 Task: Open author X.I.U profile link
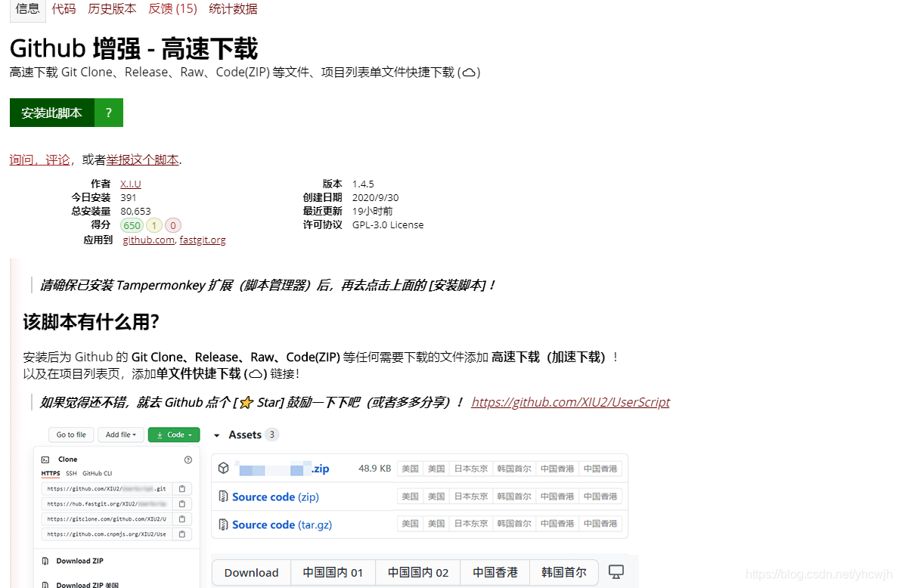point(131,184)
